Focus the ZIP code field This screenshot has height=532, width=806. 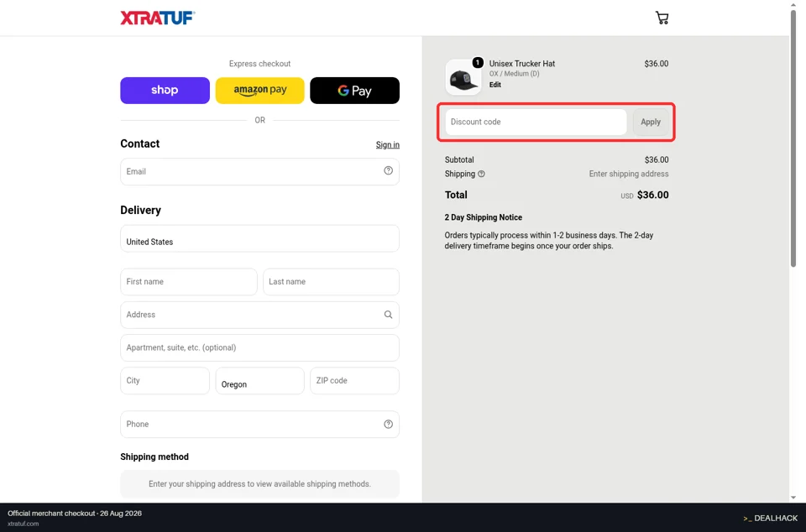354,380
